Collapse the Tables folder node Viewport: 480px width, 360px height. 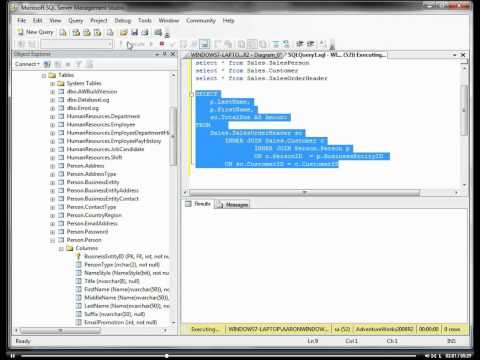pyautogui.click(x=44, y=76)
